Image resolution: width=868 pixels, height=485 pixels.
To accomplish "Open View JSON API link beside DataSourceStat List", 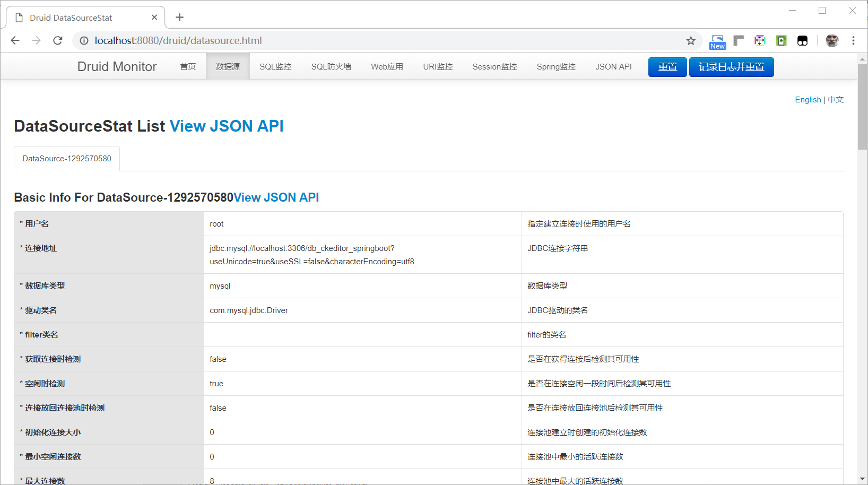I will tap(227, 126).
